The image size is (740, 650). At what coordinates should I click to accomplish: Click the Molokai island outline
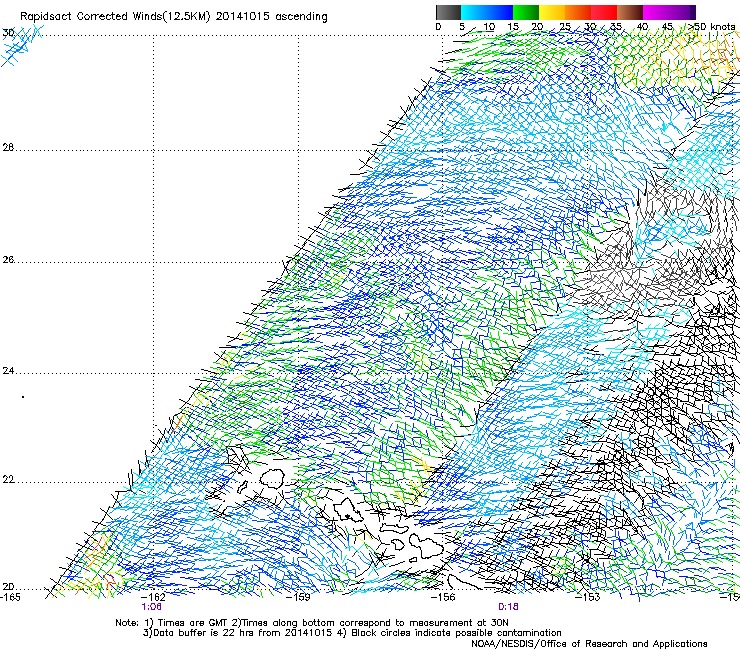[x=394, y=526]
